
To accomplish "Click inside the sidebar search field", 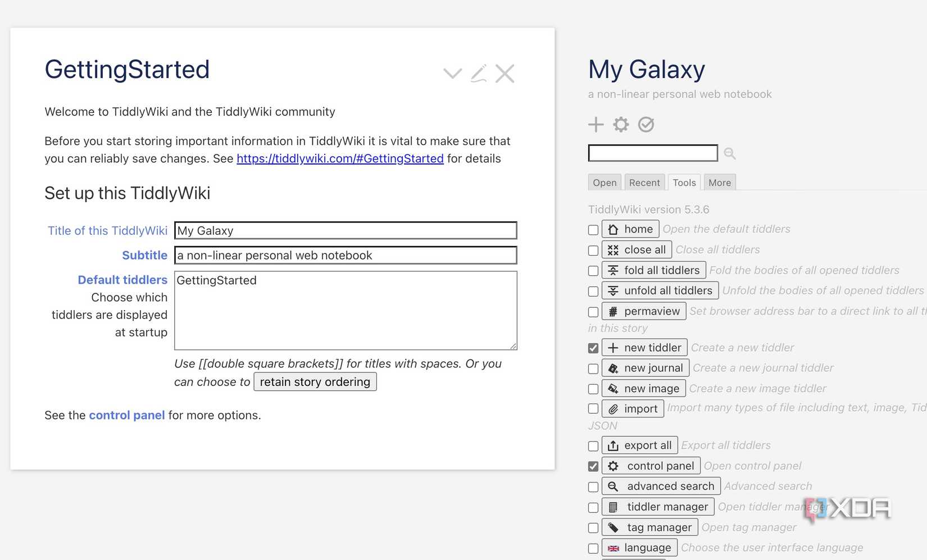I will 652,153.
